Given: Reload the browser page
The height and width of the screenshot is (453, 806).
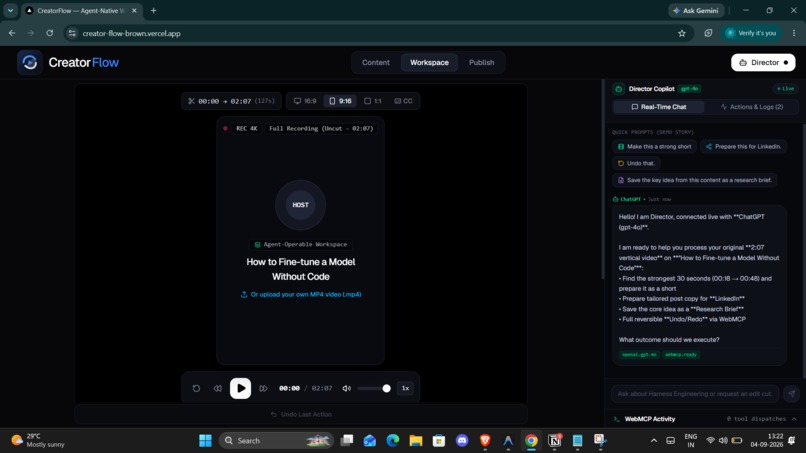Looking at the screenshot, I should tap(49, 33).
